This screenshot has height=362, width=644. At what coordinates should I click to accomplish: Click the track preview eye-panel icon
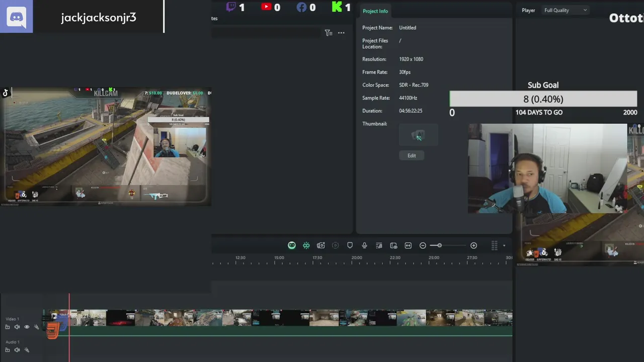point(393,245)
